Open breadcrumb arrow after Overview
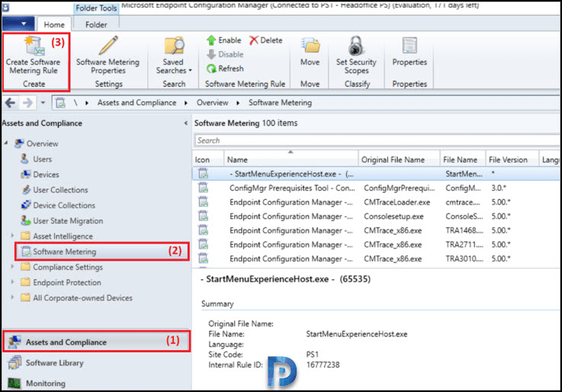This screenshot has width=562, height=392. [x=238, y=103]
